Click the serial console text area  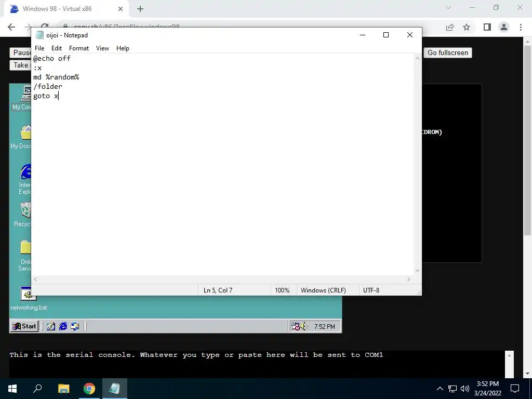(x=257, y=364)
